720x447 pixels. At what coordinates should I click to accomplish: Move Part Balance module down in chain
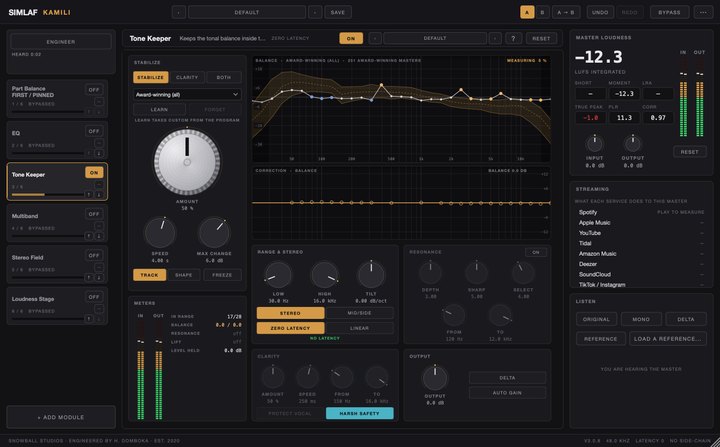tap(99, 112)
